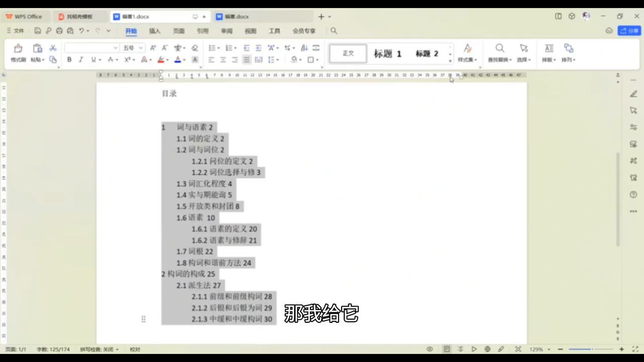This screenshot has width=644, height=362.
Task: Toggle Underline formatting
Action: (x=93, y=59)
